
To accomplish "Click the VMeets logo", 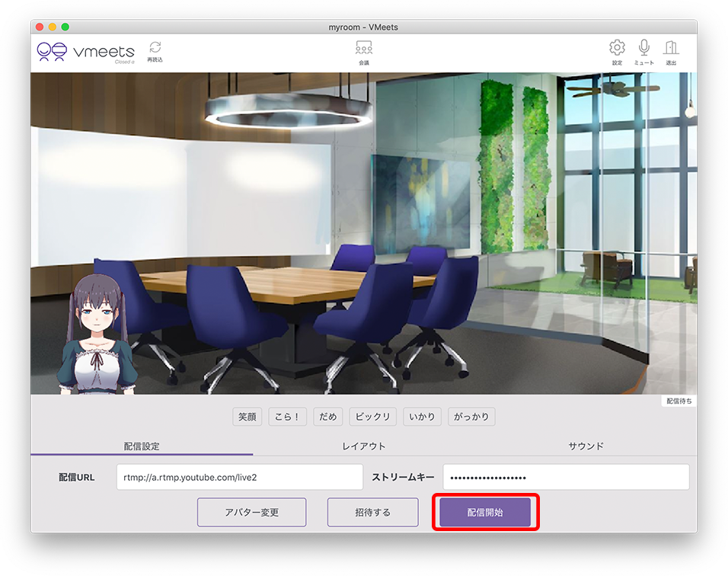I will (86, 53).
